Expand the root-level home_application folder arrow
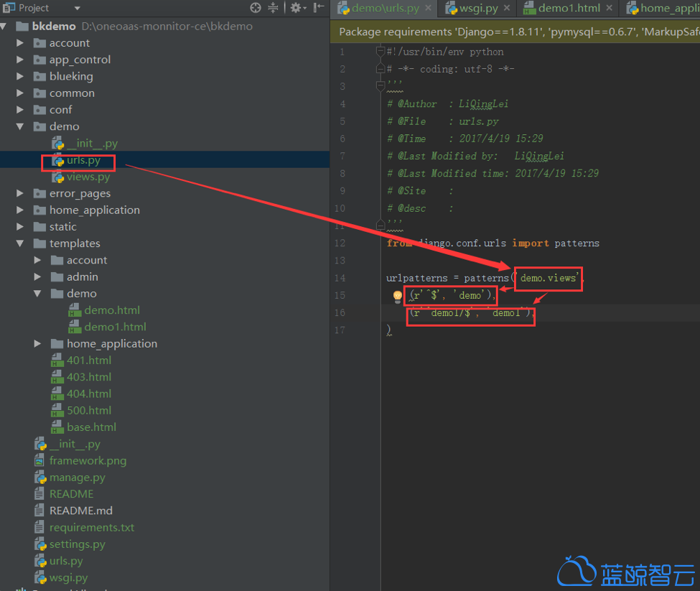This screenshot has width=700, height=591. (x=19, y=210)
